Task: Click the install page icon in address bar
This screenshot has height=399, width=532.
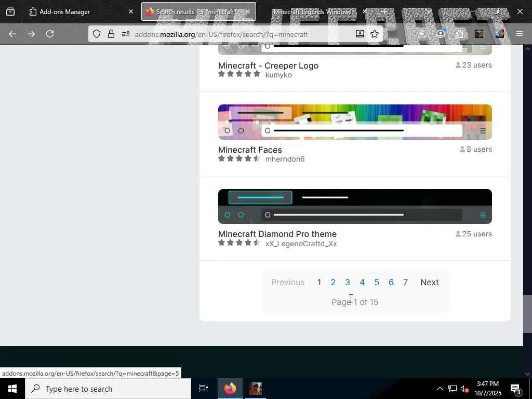Action: (x=360, y=34)
